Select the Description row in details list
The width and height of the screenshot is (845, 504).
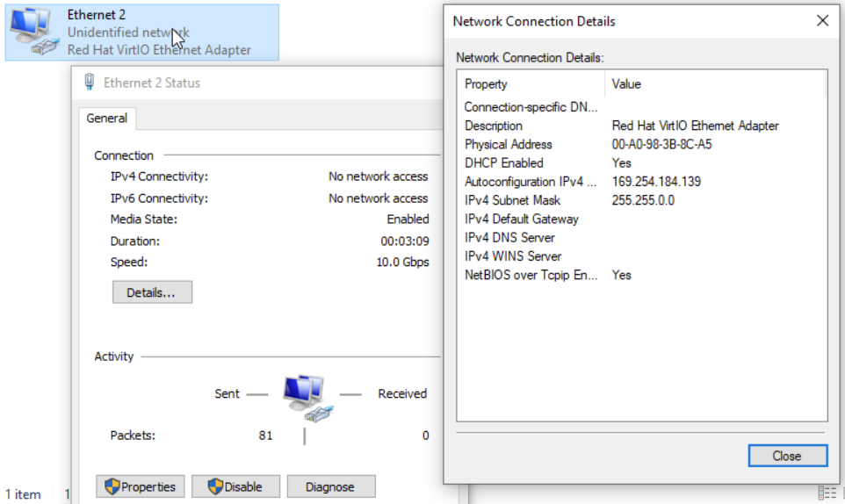coord(494,126)
